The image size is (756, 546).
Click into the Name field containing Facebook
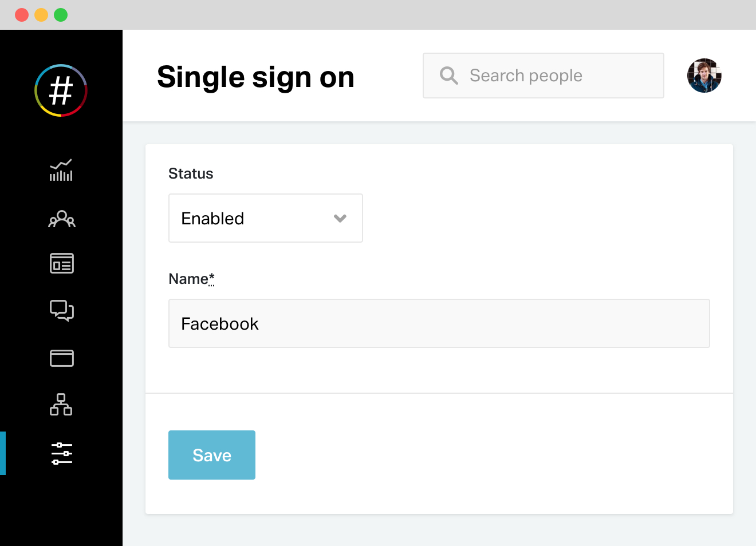[439, 323]
